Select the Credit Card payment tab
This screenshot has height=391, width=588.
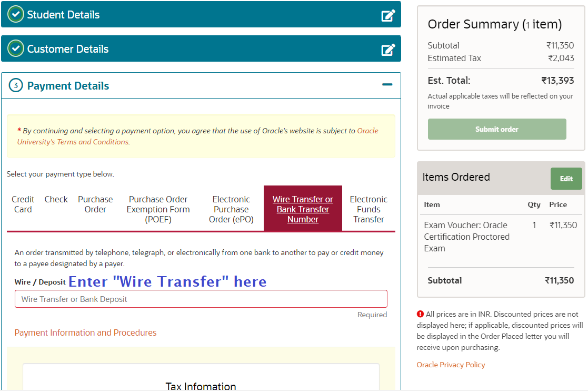(x=23, y=204)
